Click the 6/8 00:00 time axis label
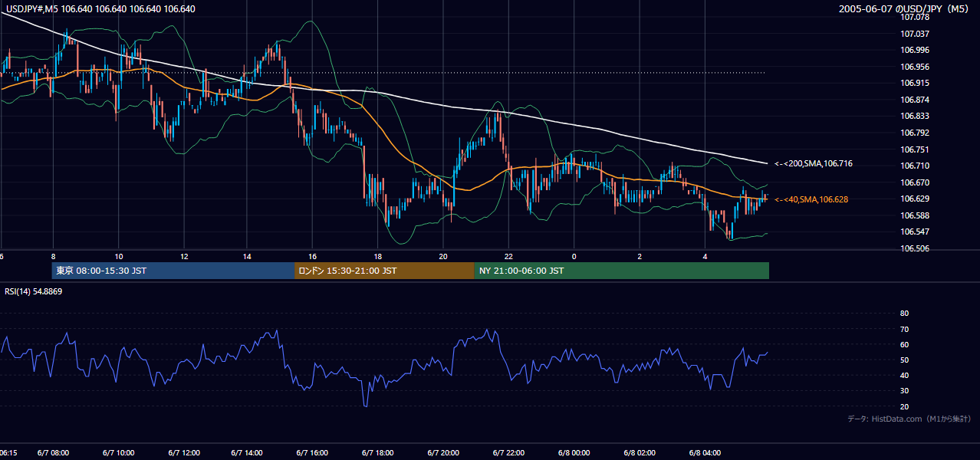This screenshot has height=460, width=980. click(x=574, y=452)
